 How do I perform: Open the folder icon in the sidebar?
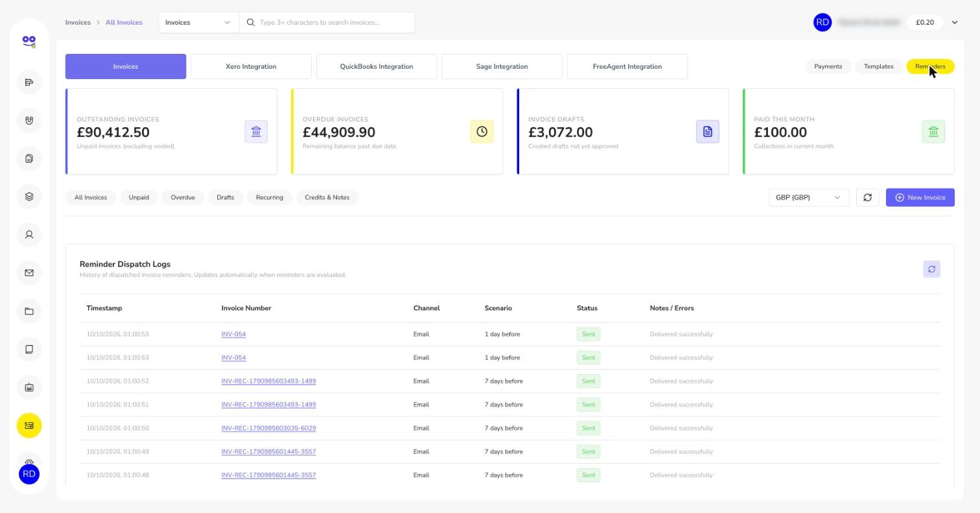(29, 311)
